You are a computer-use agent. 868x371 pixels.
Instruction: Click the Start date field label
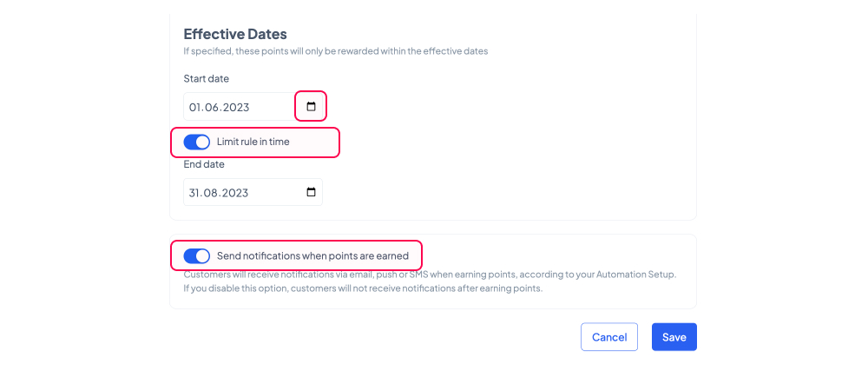[x=206, y=78]
